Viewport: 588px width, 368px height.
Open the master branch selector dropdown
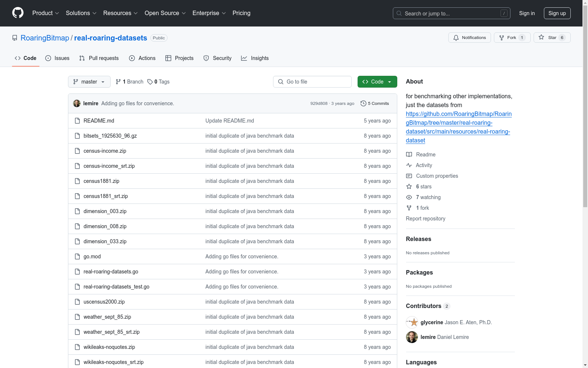coord(89,82)
